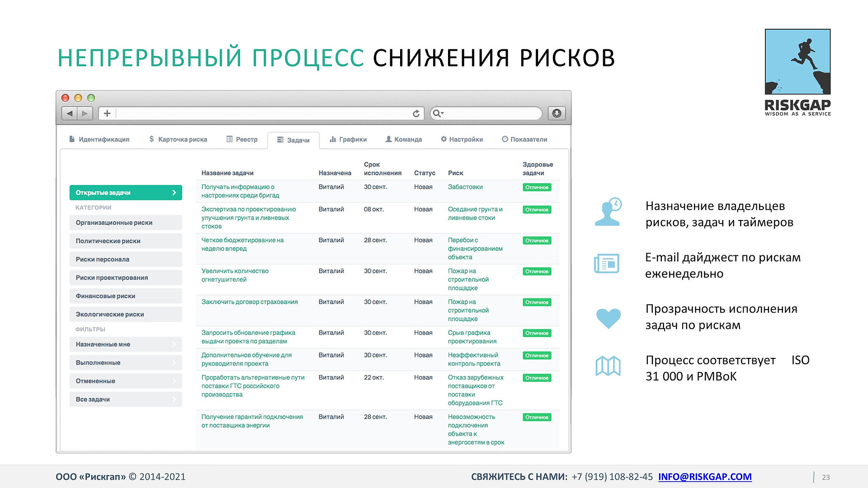Select the Риски персонала category
Viewport: 868px width, 488px height.
[126, 259]
